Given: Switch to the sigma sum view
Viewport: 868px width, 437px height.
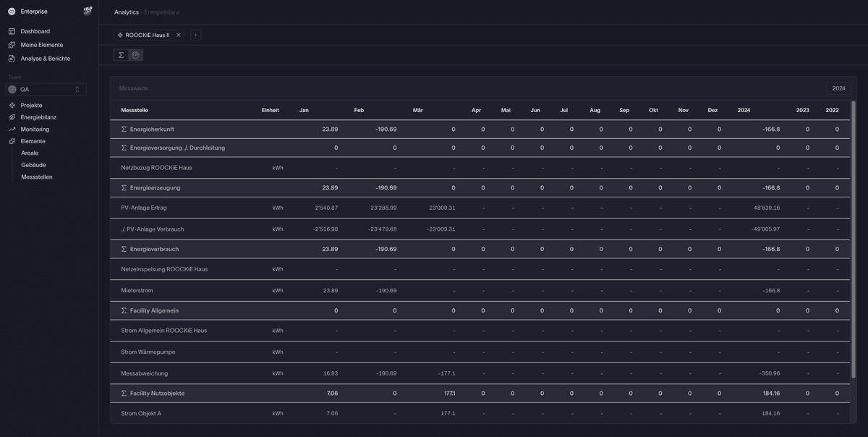Looking at the screenshot, I should pos(121,55).
